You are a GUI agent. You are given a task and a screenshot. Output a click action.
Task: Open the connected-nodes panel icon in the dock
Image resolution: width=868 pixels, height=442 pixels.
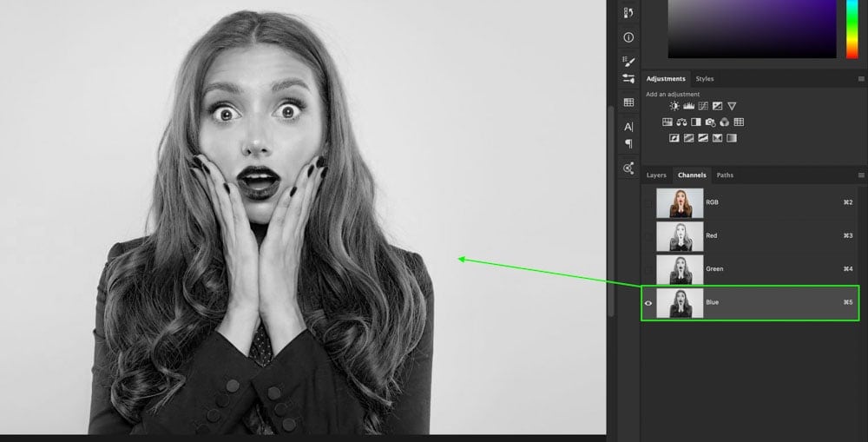coord(628,168)
